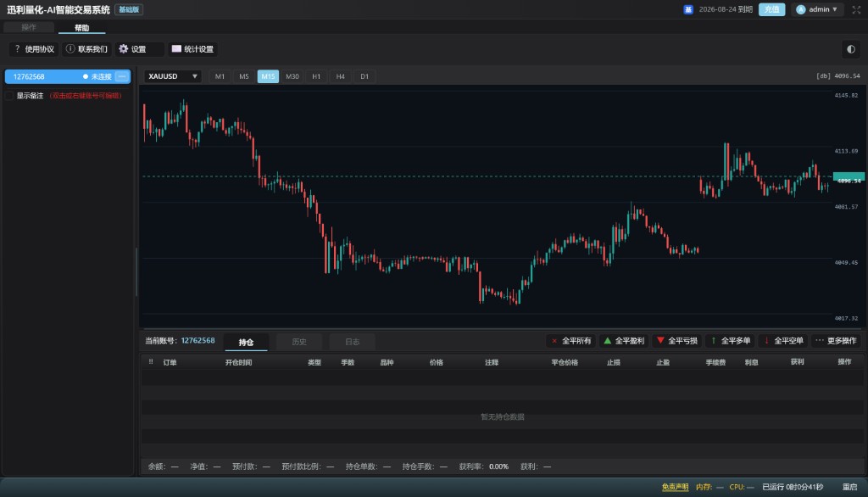Open the 使用协议 user agreement

(x=34, y=49)
